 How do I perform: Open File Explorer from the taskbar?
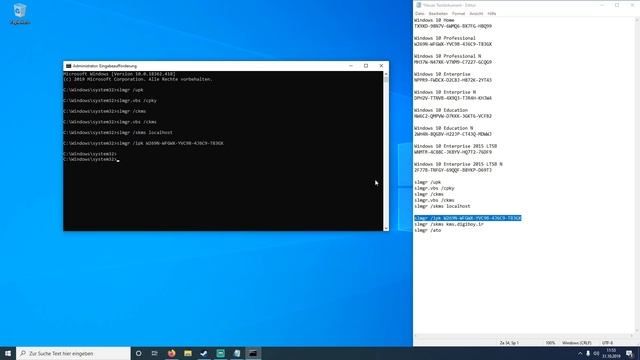[x=188, y=353]
